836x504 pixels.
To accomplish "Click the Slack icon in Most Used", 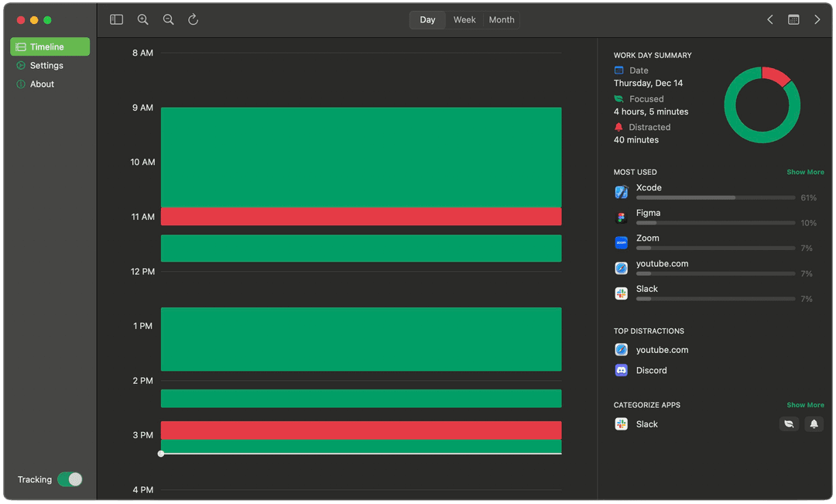I will pyautogui.click(x=621, y=293).
